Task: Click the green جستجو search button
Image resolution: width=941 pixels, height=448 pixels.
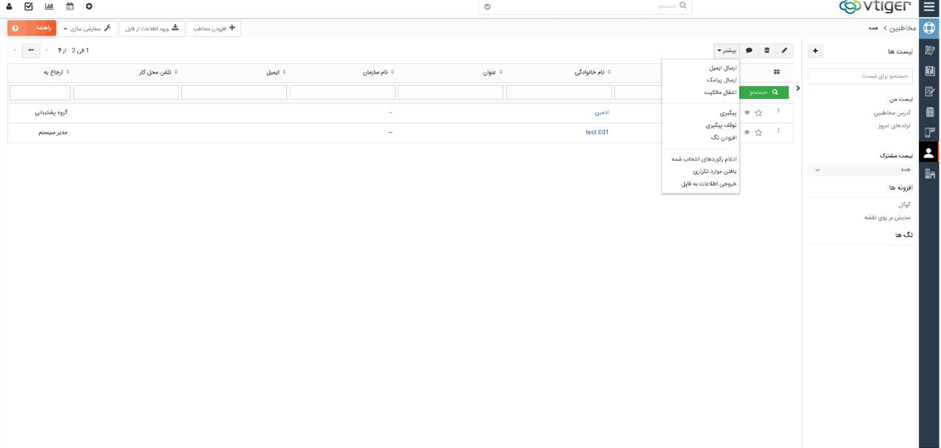Action: point(764,92)
